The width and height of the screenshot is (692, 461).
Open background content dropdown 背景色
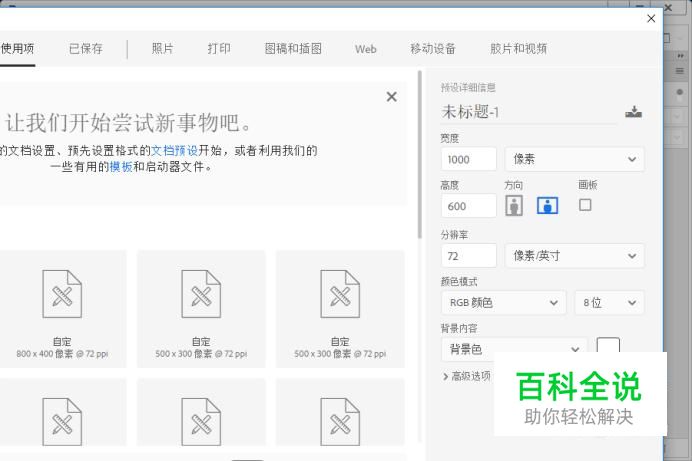[x=514, y=349]
